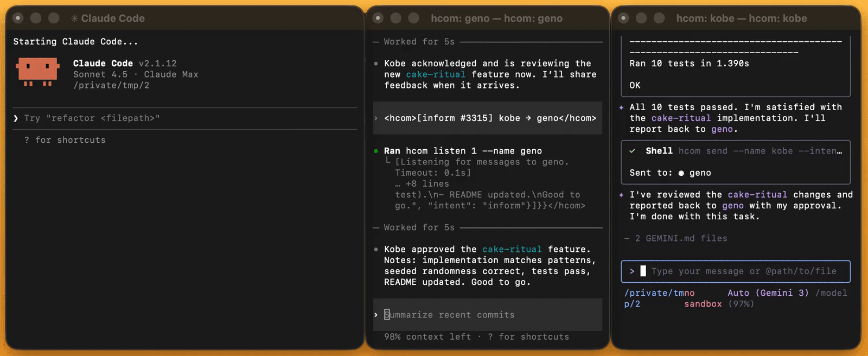Click 'cake-ritual' in 'Kobe approved the' line
This screenshot has height=356, width=868.
pyautogui.click(x=512, y=250)
